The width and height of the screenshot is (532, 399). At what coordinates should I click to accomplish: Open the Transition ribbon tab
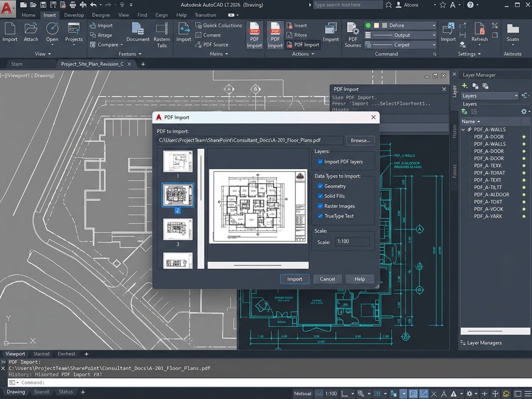205,15
